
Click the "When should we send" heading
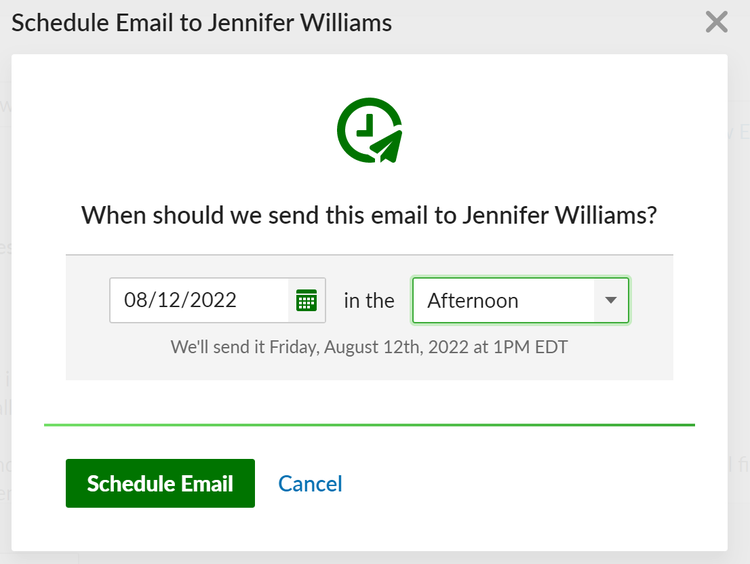coord(369,215)
